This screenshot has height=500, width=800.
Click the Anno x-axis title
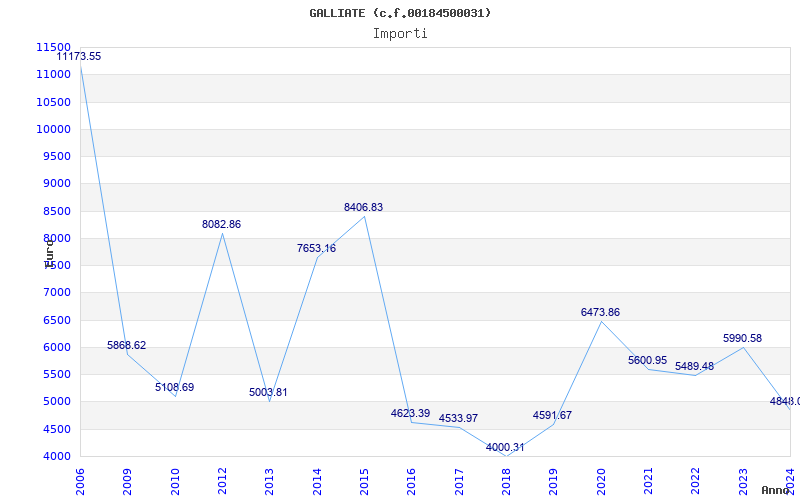776,490
